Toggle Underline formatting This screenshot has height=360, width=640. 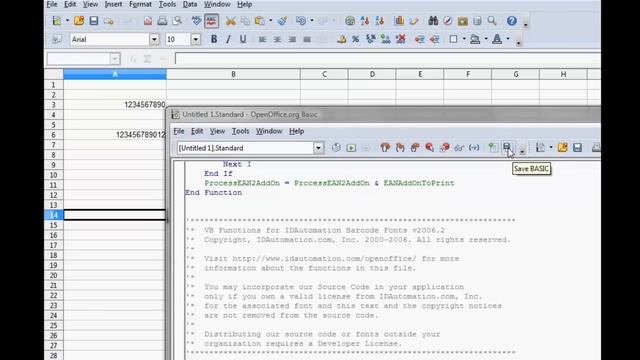[x=243, y=39]
